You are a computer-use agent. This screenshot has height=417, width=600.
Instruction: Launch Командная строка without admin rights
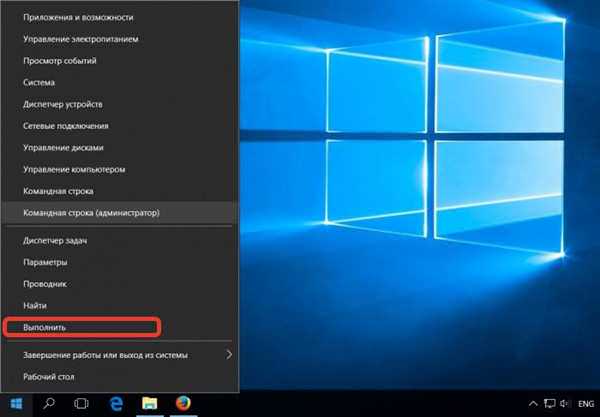(x=120, y=191)
